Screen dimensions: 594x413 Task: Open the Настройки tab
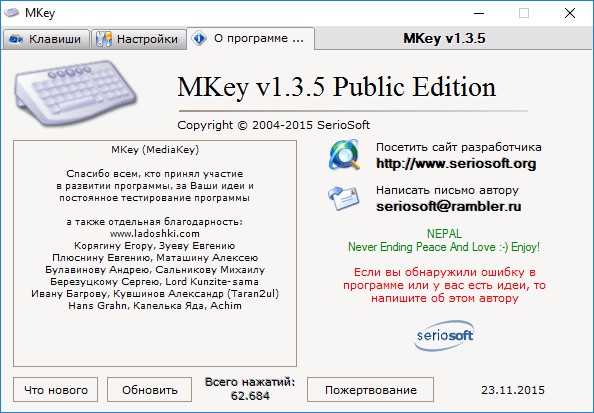(x=139, y=39)
